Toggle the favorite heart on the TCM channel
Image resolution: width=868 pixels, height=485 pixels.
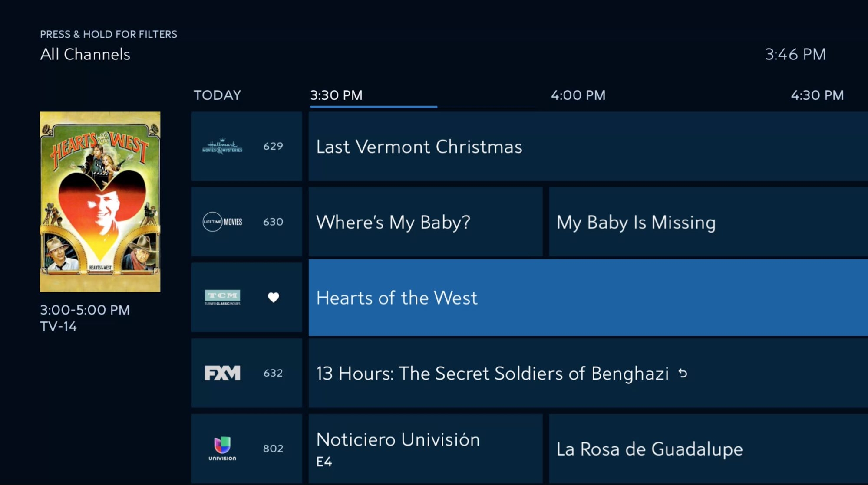pyautogui.click(x=274, y=297)
